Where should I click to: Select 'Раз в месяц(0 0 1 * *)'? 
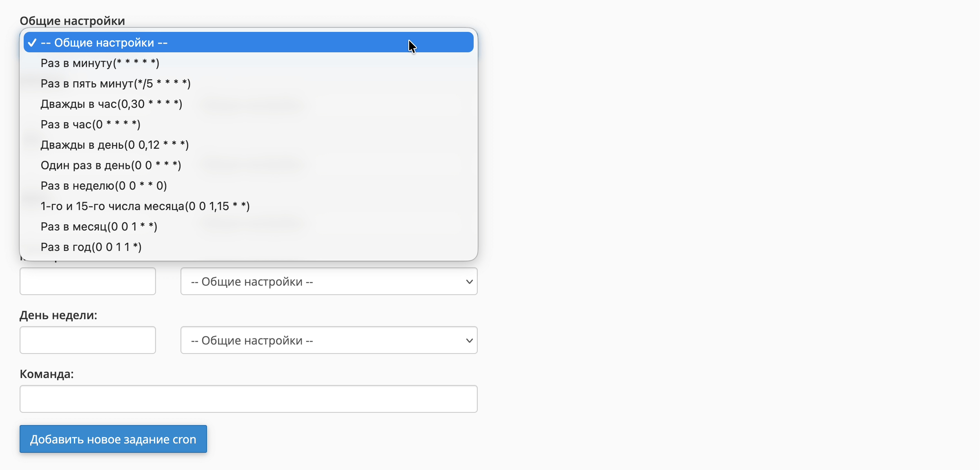[x=99, y=226]
